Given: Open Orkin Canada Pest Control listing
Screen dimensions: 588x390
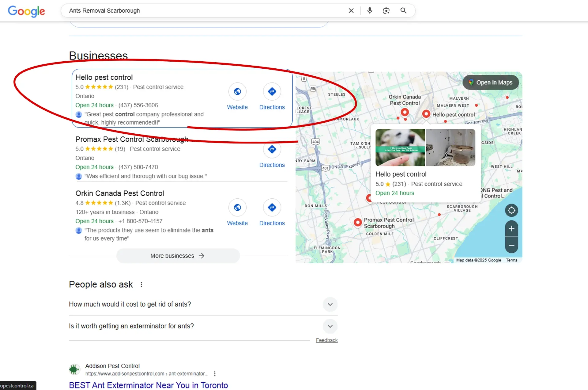Looking at the screenshot, I should 120,193.
